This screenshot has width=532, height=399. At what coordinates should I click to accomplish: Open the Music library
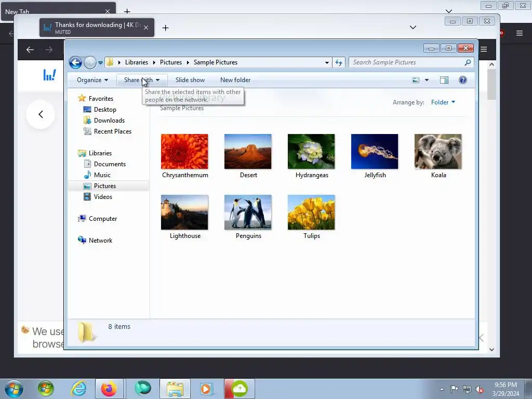(x=102, y=175)
